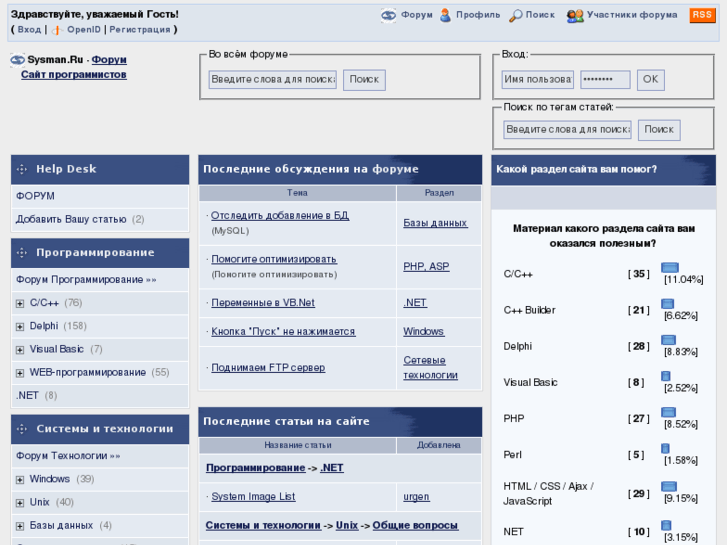The width and height of the screenshot is (727, 545).
Task: Click the OpenID icon near login links
Action: click(x=57, y=30)
